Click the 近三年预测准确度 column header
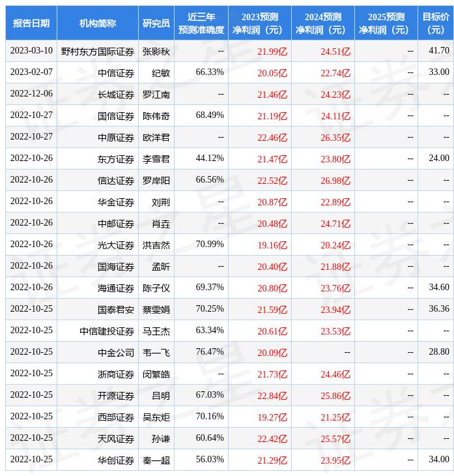 201,23
